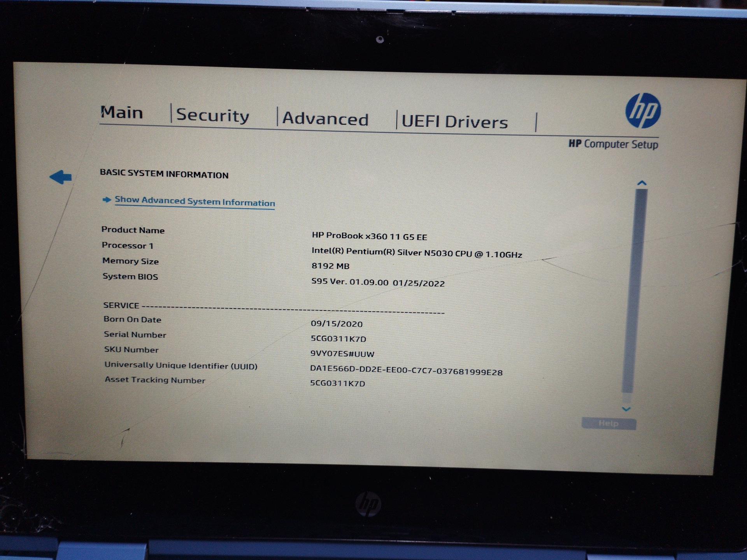Select the HP ProBook x360 11 G5 EE value
Screen dimensions: 747x560
point(370,236)
